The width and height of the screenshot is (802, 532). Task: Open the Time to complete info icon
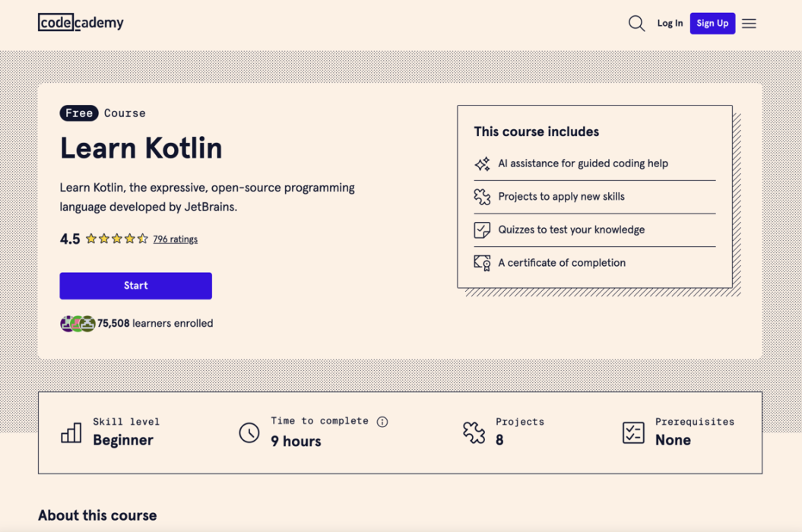(382, 422)
